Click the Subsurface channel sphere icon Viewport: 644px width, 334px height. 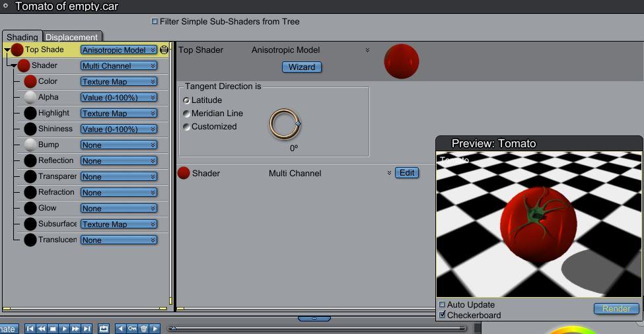[30, 224]
